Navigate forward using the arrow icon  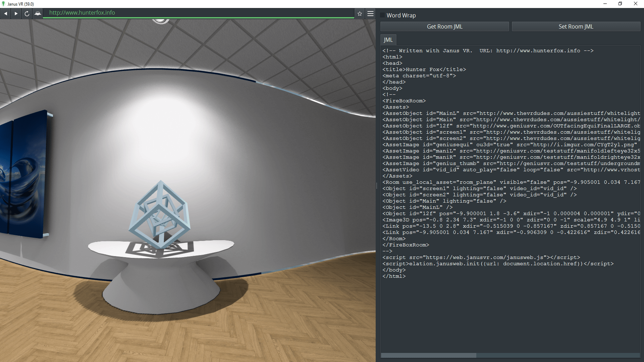(x=16, y=13)
